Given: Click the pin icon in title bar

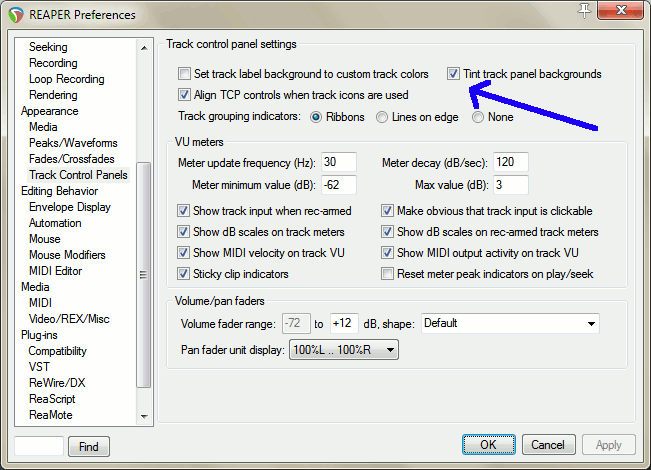Looking at the screenshot, I should [x=584, y=10].
